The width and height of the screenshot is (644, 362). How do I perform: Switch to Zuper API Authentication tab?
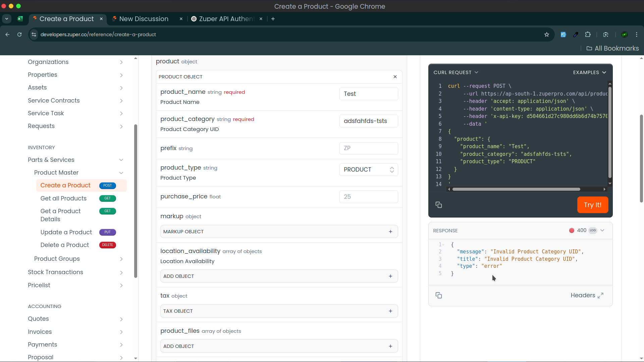click(x=226, y=19)
